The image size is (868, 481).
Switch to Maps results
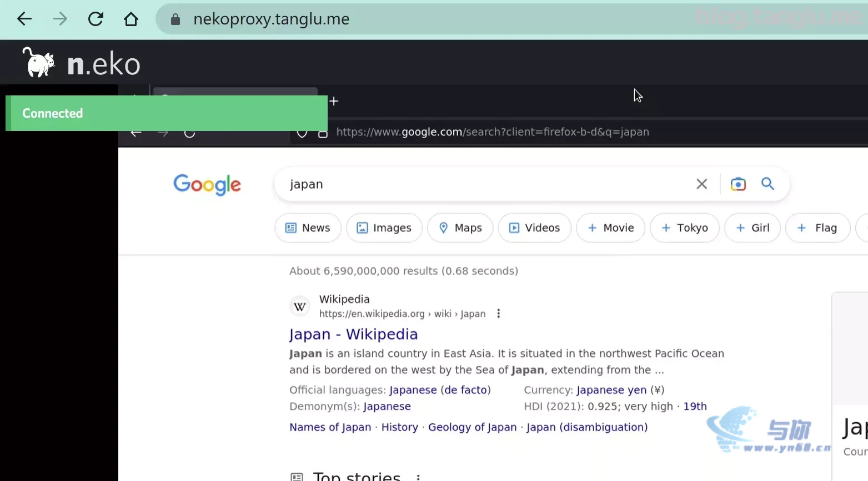pyautogui.click(x=460, y=228)
